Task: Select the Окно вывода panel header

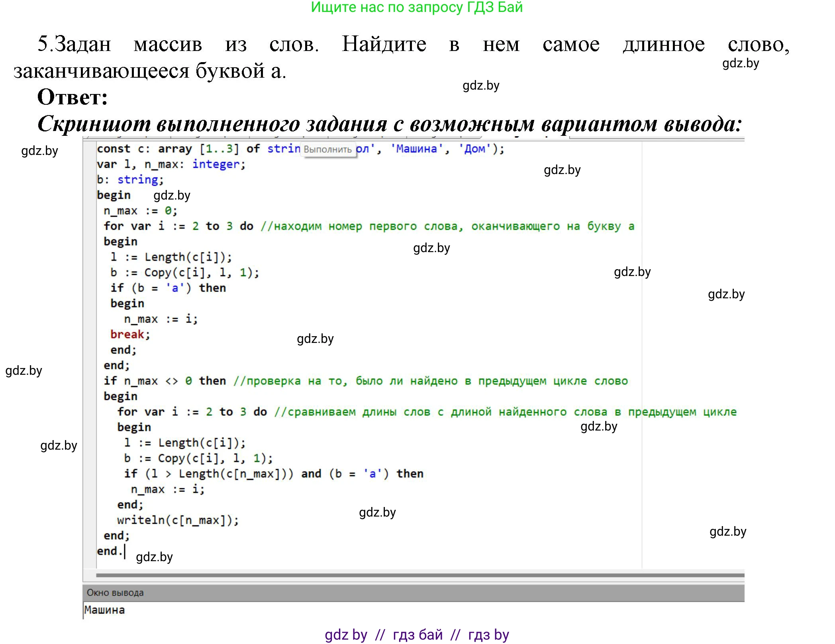Action: tap(115, 593)
